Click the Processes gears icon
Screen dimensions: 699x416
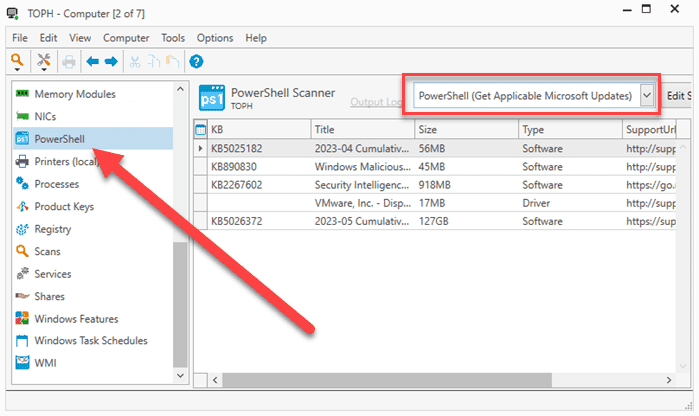click(22, 183)
